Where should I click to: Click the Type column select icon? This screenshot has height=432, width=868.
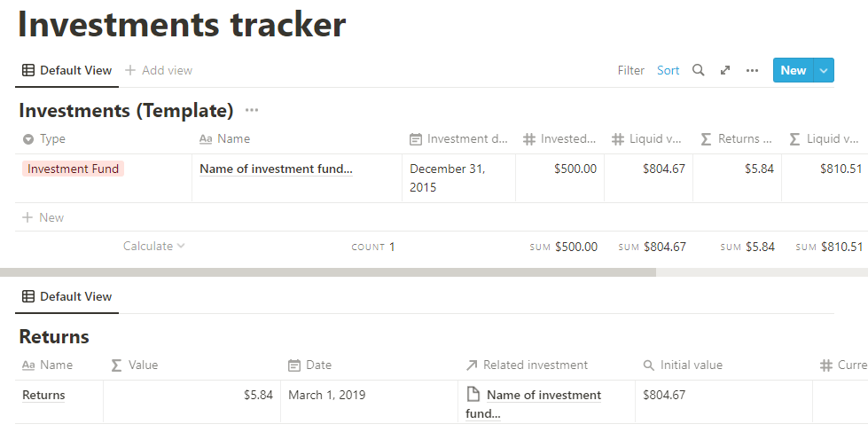click(x=27, y=139)
